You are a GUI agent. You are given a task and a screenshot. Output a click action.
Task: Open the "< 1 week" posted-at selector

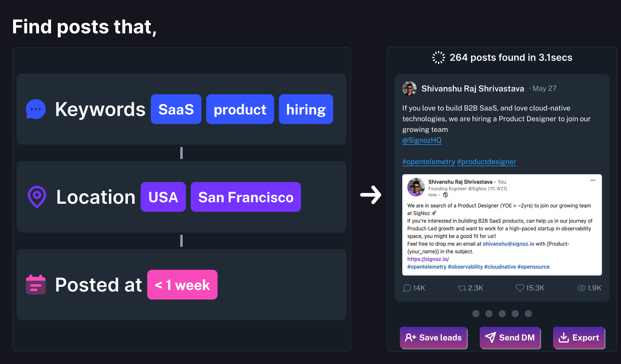click(182, 285)
